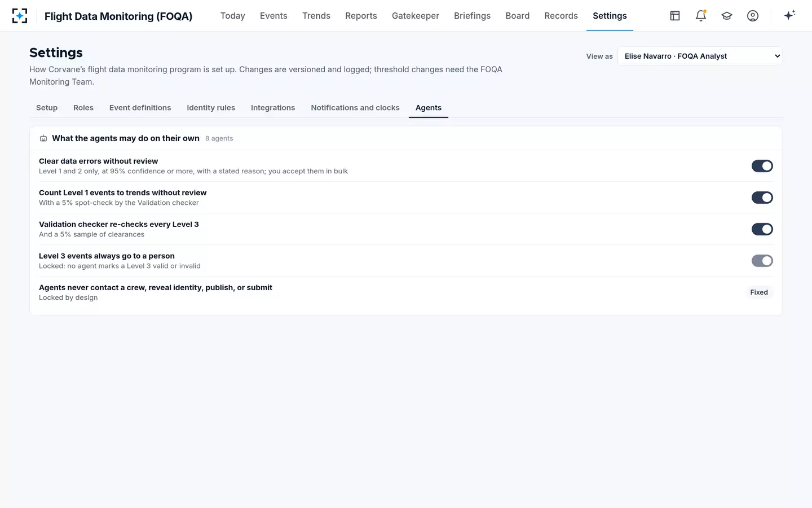Click the '8 agents' count label
This screenshot has width=812, height=508.
[219, 138]
